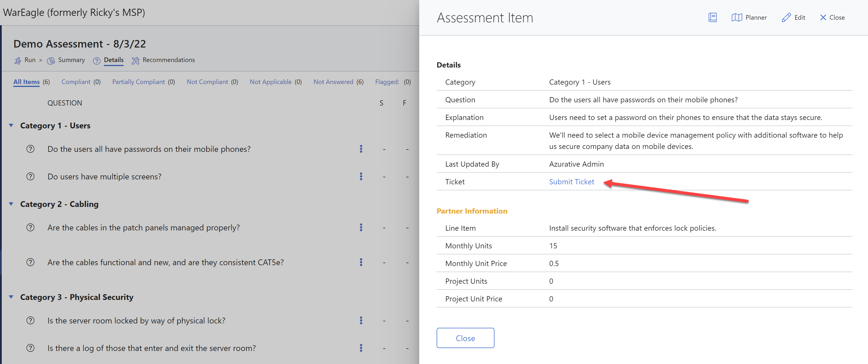Switch to the Details tab

click(113, 60)
